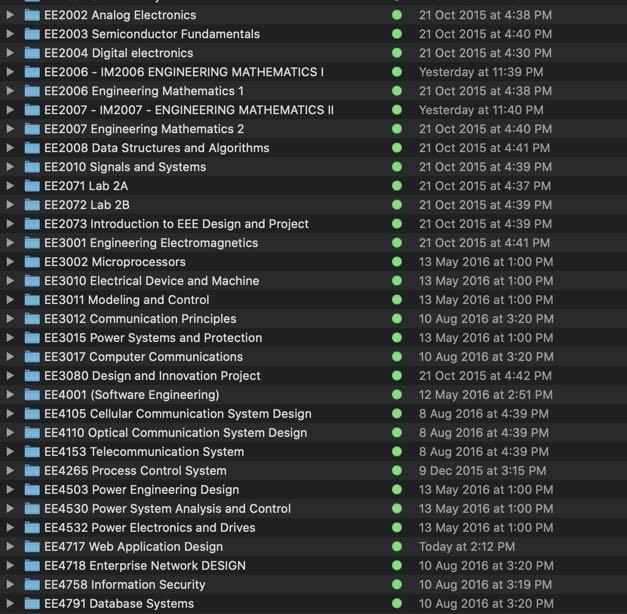Viewport: 627px width, 614px height.
Task: Select EE2073 Introduction to EEE Design and Project
Action: pyautogui.click(x=176, y=224)
